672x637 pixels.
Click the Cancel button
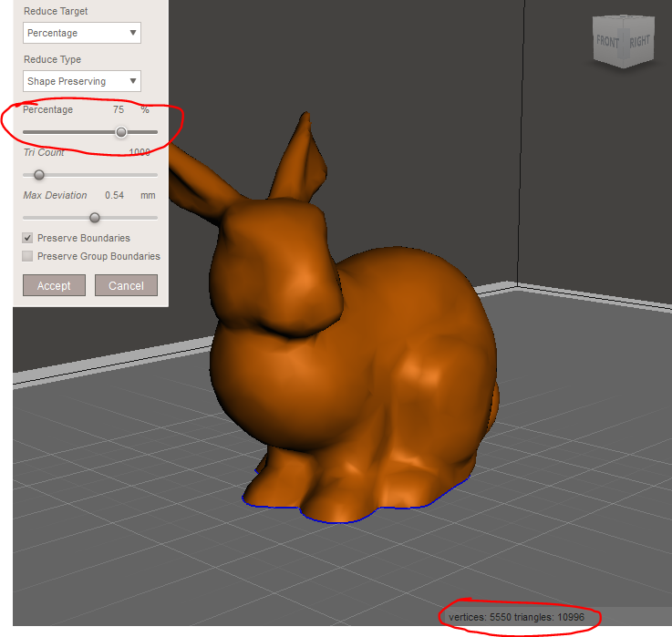tap(126, 285)
